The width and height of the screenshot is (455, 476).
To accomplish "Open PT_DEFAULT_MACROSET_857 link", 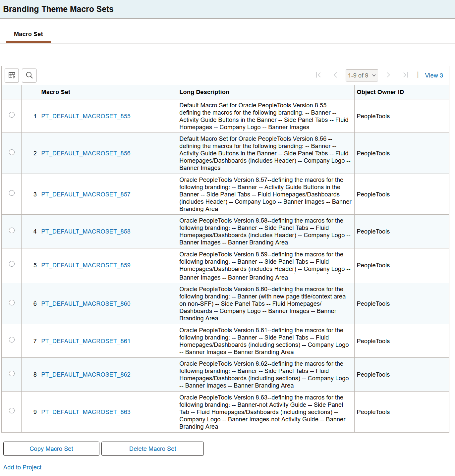I will pos(86,194).
